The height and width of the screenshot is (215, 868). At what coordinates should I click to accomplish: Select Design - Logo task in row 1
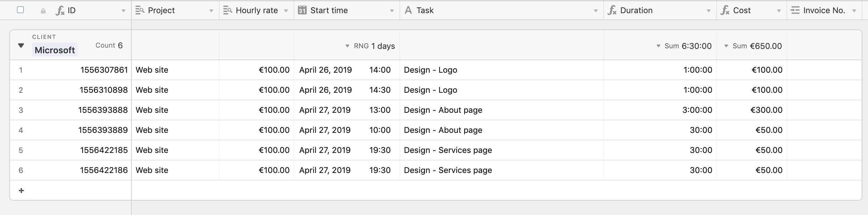(x=501, y=70)
